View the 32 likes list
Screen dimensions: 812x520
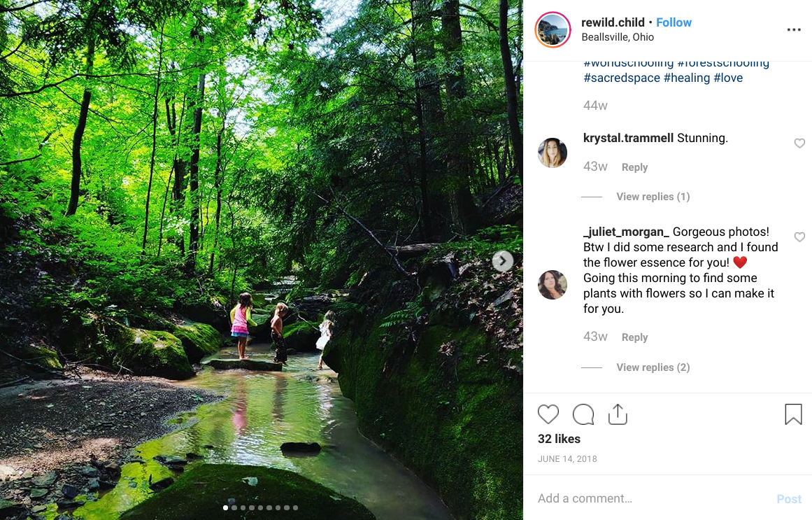click(x=559, y=439)
